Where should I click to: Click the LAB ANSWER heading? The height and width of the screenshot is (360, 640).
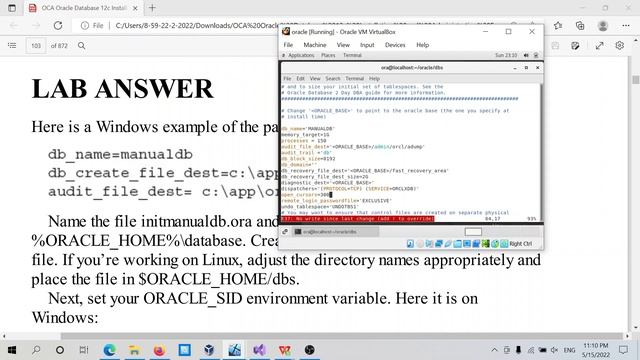pos(122,89)
